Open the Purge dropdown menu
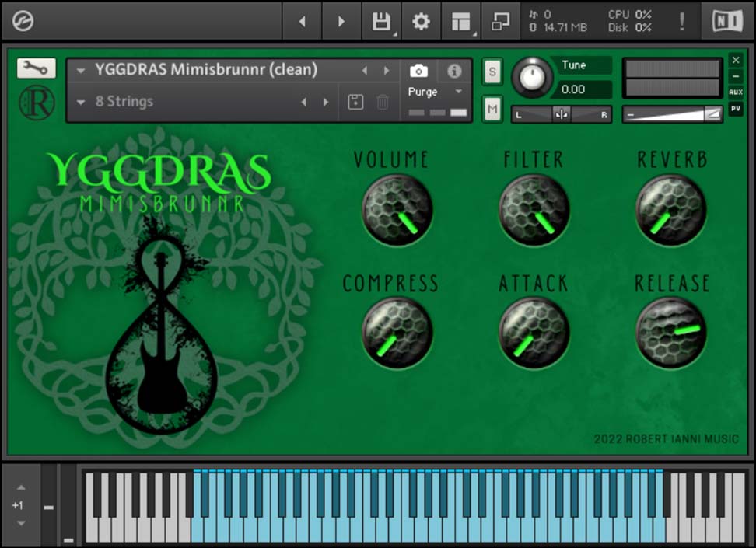This screenshot has height=548, width=756. (x=436, y=92)
